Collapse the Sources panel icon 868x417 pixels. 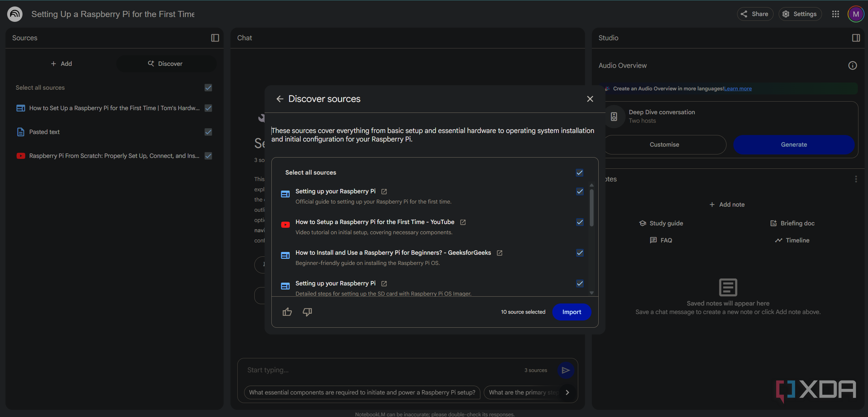(215, 38)
